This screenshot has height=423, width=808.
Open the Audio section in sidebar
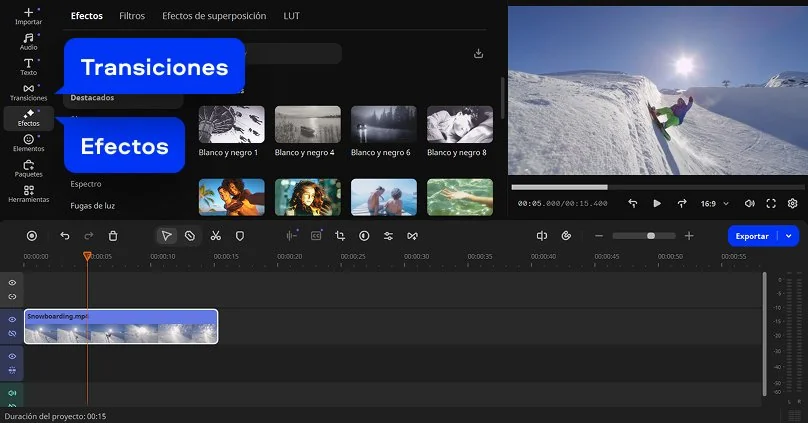point(28,41)
